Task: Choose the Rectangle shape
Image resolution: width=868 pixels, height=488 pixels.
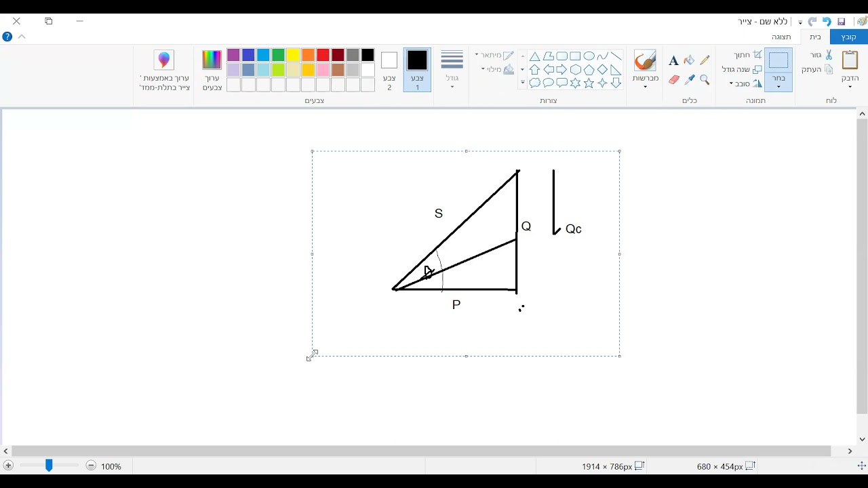Action: 575,56
